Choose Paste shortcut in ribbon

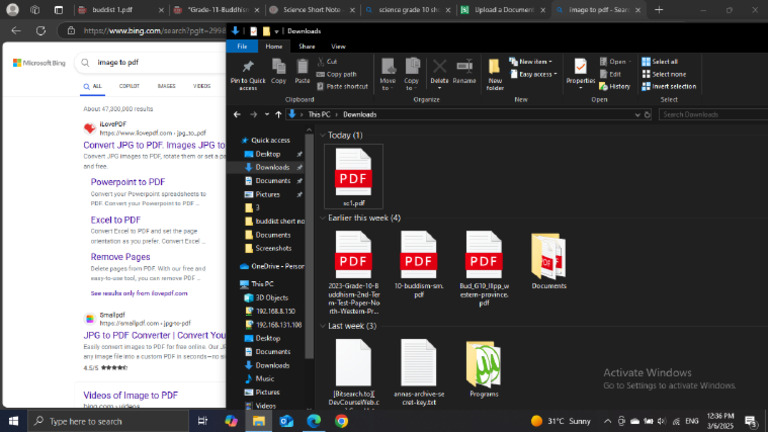click(x=342, y=87)
